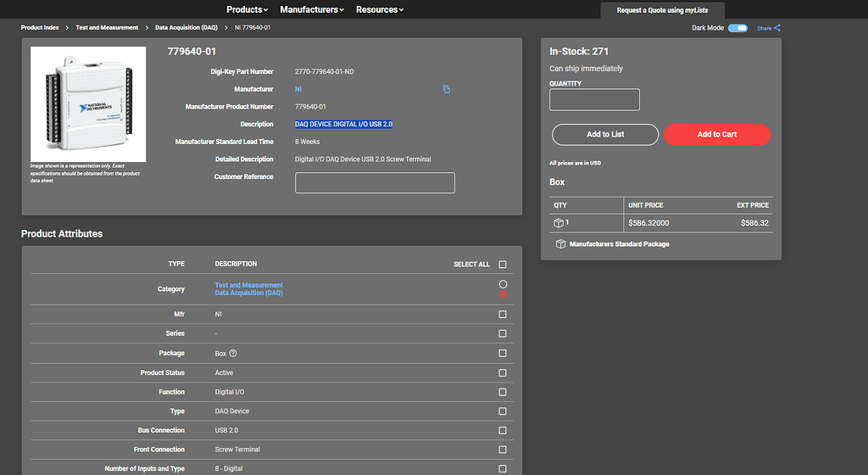Click the Manufacturers Standard Package box icon
868x475 pixels.
(560, 244)
